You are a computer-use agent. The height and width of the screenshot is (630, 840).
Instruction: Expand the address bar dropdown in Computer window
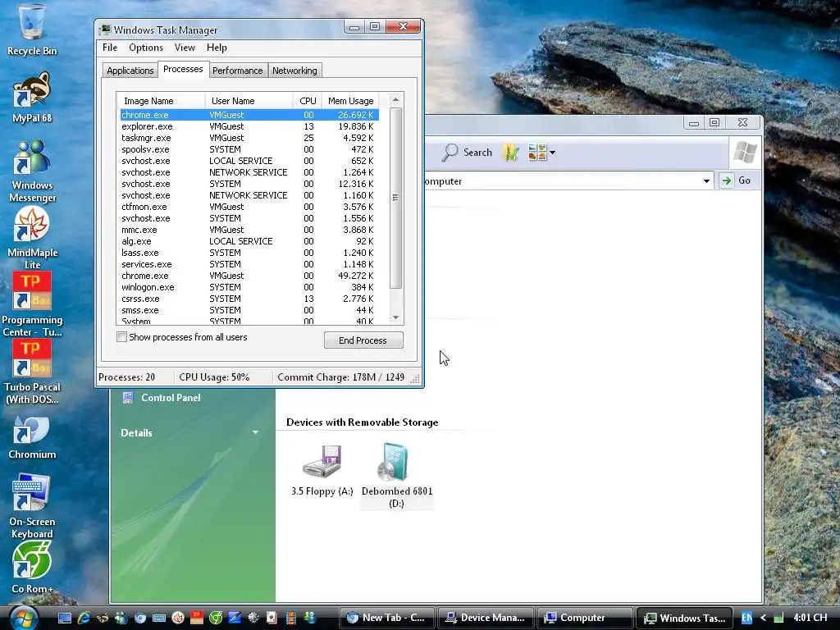(706, 181)
